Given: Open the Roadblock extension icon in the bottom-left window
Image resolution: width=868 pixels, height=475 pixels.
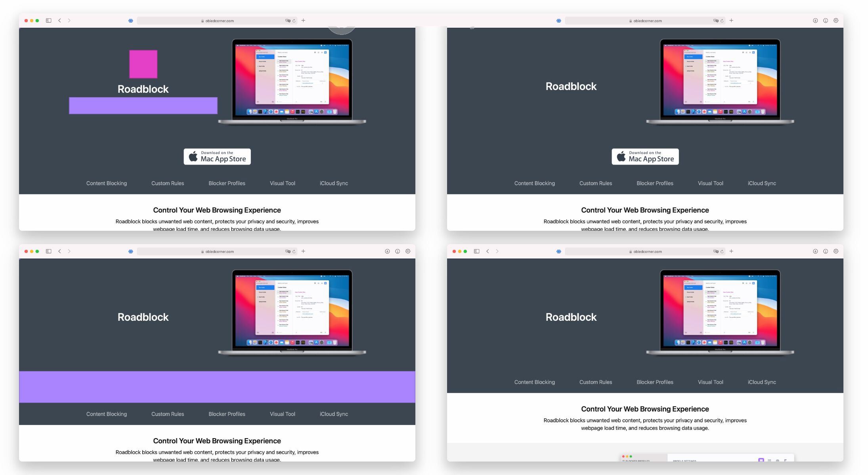Looking at the screenshot, I should (x=131, y=251).
